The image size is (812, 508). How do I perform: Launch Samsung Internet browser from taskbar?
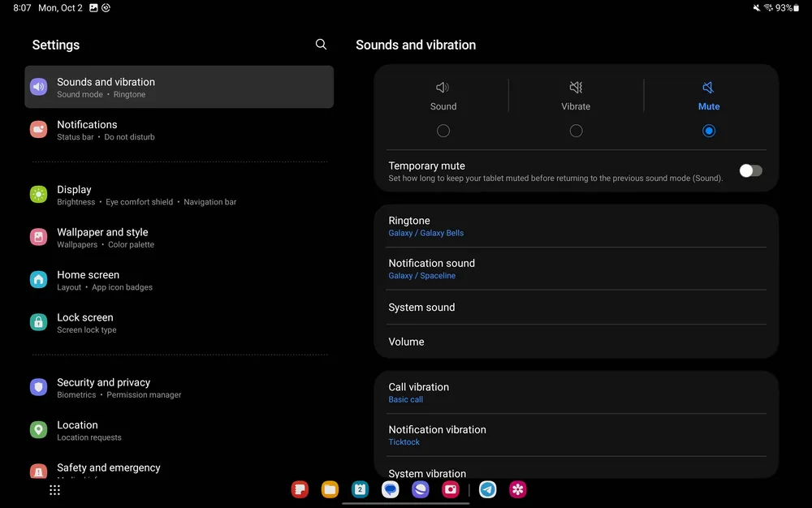(x=421, y=489)
